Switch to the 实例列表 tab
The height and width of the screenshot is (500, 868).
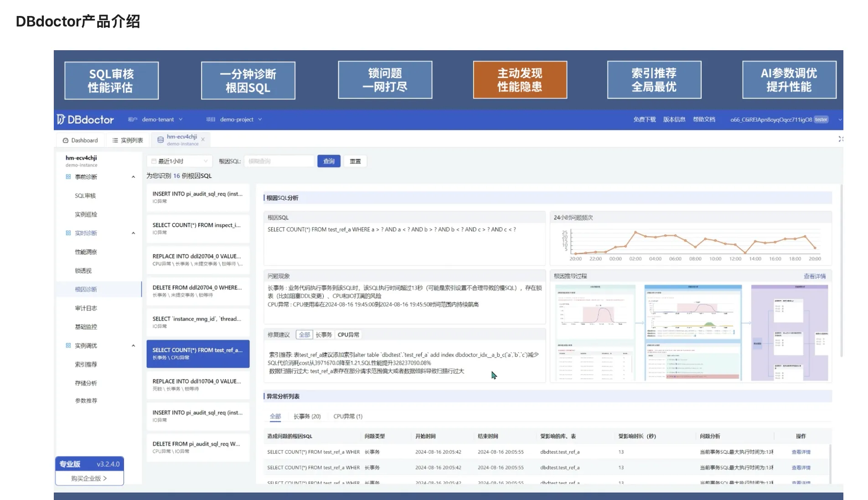pos(128,141)
